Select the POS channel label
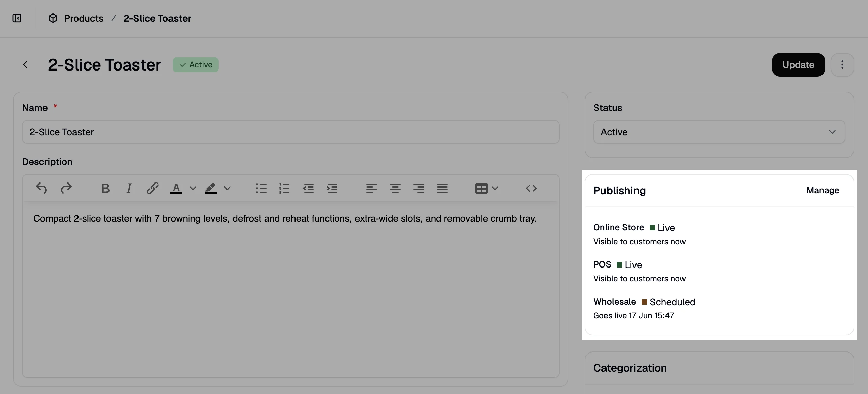Image resolution: width=868 pixels, height=394 pixels. coord(602,265)
